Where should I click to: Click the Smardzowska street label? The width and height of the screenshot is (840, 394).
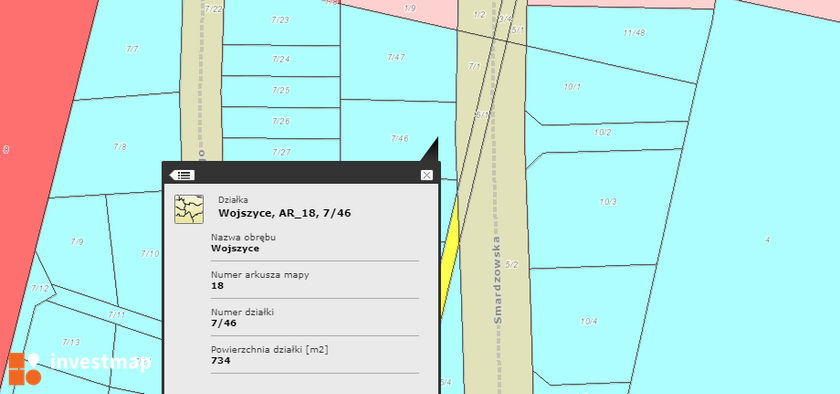pyautogui.click(x=498, y=280)
